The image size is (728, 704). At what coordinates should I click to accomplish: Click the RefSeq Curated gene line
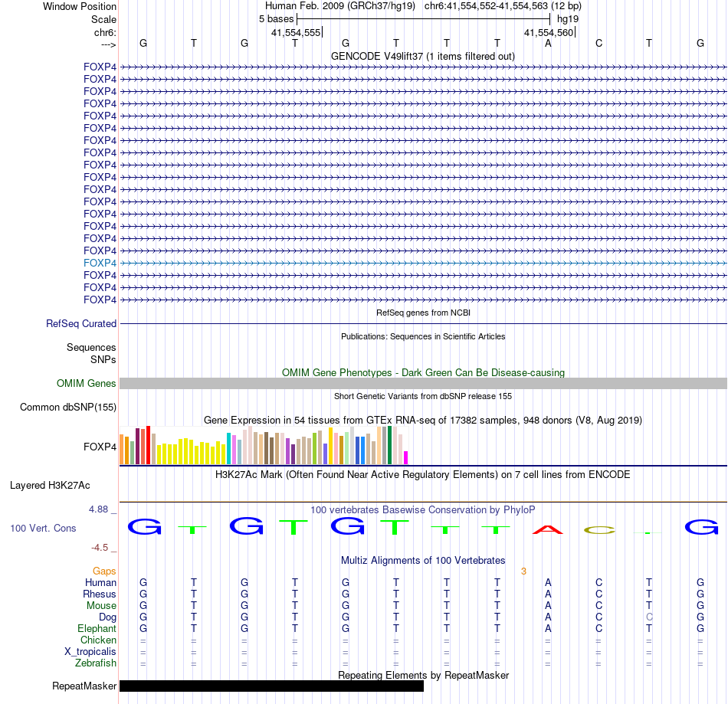423,323
